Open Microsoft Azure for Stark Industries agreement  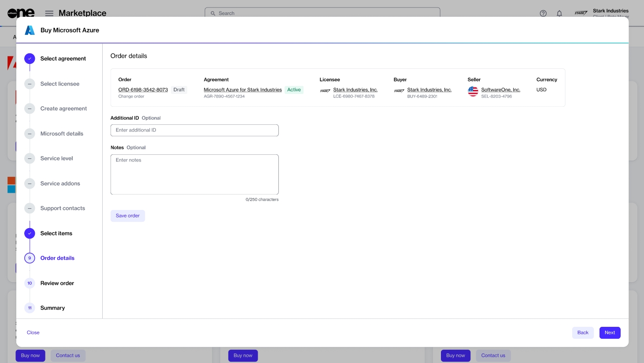(242, 90)
